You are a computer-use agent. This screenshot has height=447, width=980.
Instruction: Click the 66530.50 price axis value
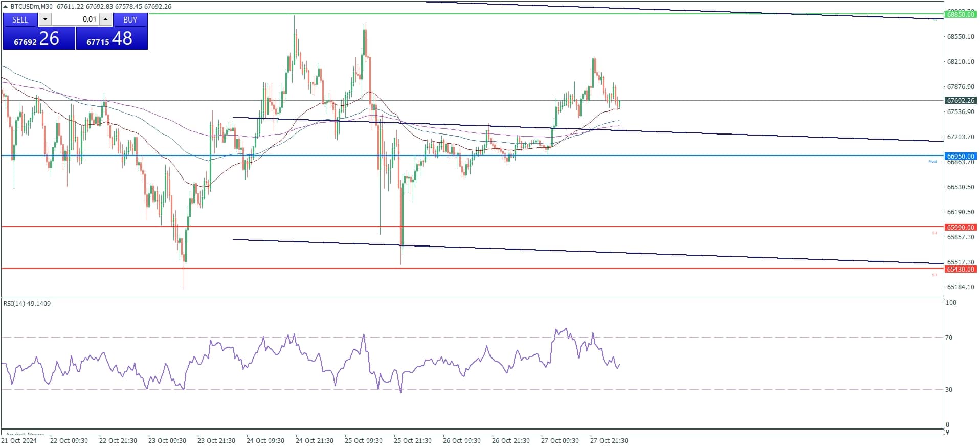click(961, 187)
